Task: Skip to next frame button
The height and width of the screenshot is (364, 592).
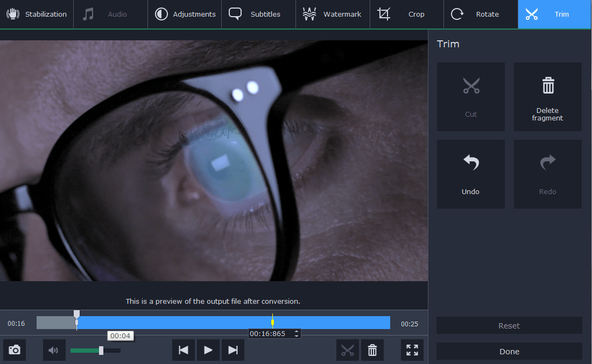Action: pyautogui.click(x=233, y=350)
